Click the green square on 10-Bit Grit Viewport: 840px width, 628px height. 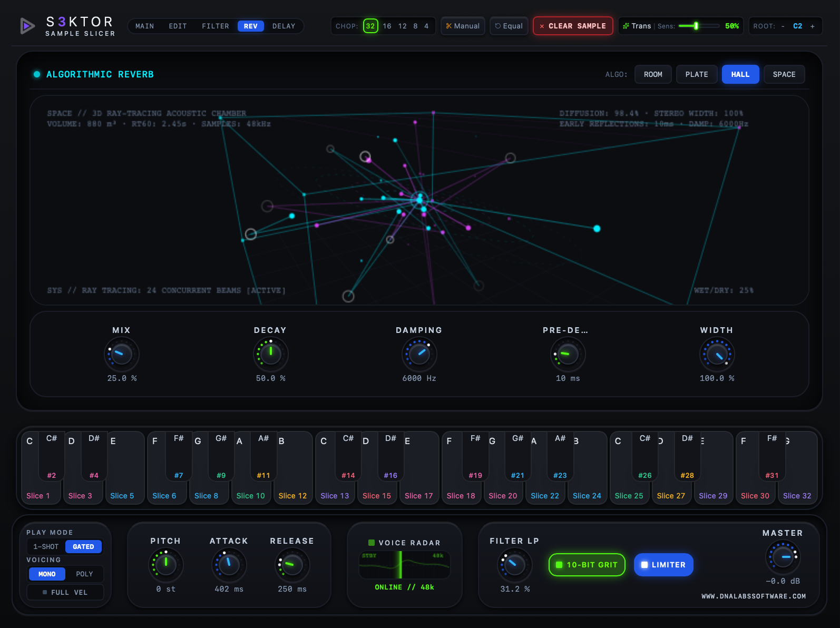pos(559,565)
